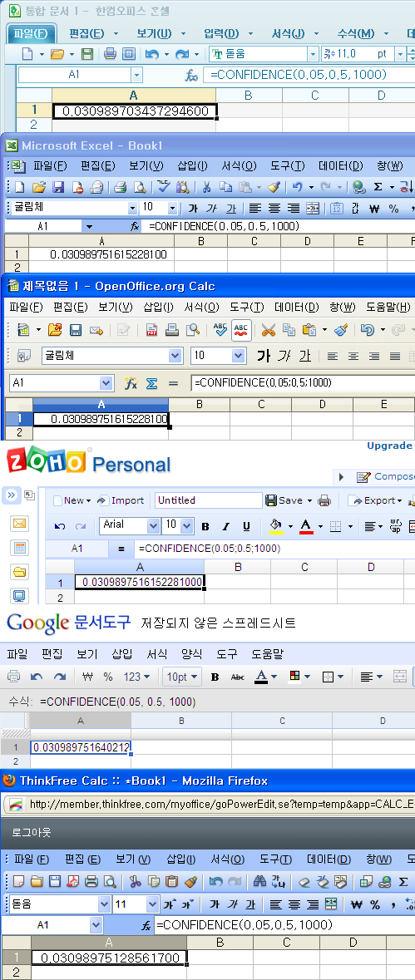This screenshot has width=415, height=980.
Task: Click the merge and center icon in Excel
Action: tap(313, 208)
